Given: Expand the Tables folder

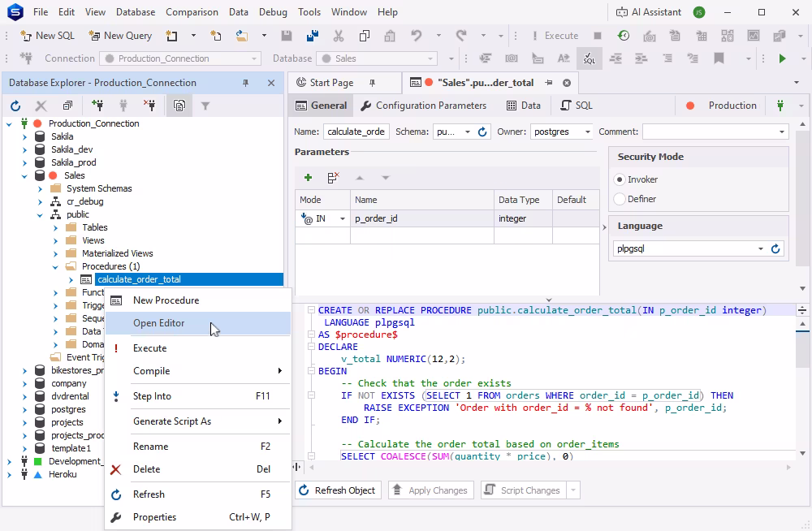Looking at the screenshot, I should pyautogui.click(x=55, y=227).
